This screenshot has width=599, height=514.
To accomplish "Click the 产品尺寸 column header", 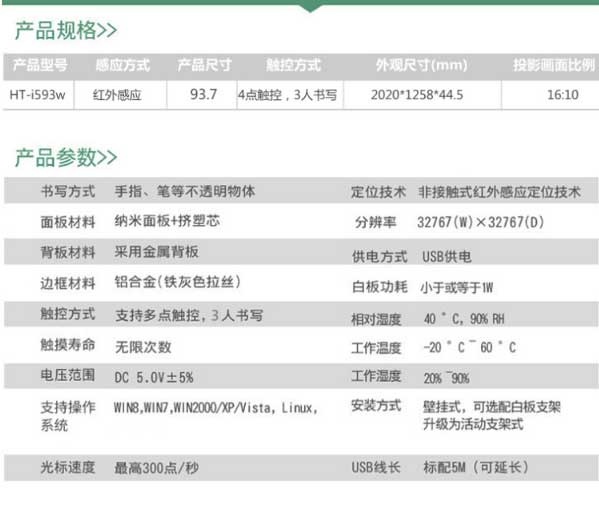I will coord(205,65).
